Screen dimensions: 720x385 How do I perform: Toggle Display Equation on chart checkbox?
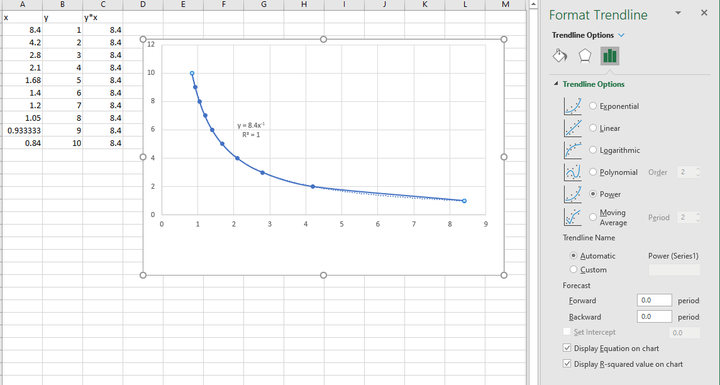567,348
